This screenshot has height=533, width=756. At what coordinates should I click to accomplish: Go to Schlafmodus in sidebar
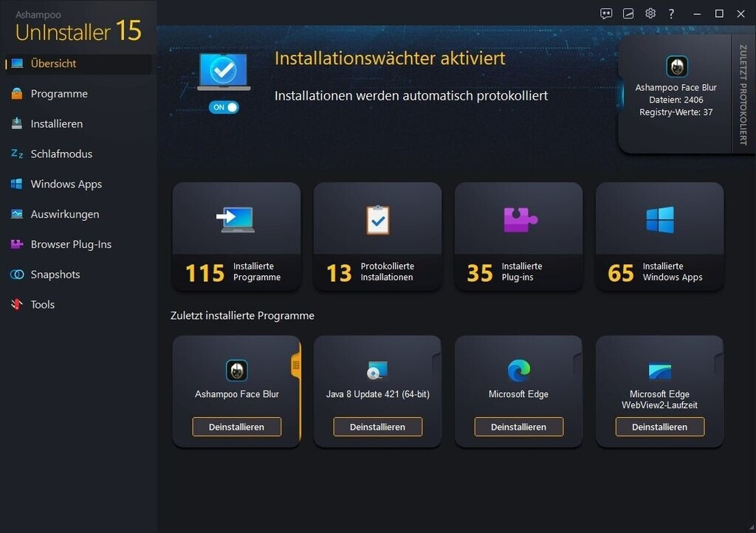tap(61, 154)
